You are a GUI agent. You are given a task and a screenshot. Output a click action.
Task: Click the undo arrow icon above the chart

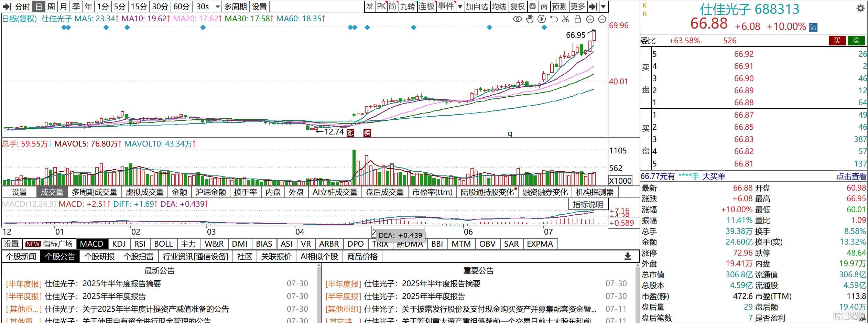click(x=554, y=20)
